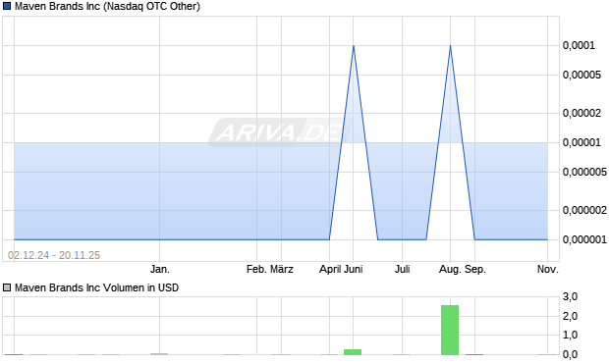This screenshot has width=609, height=364.
Task: Click the 2,0 volume axis label
Action: click(570, 316)
